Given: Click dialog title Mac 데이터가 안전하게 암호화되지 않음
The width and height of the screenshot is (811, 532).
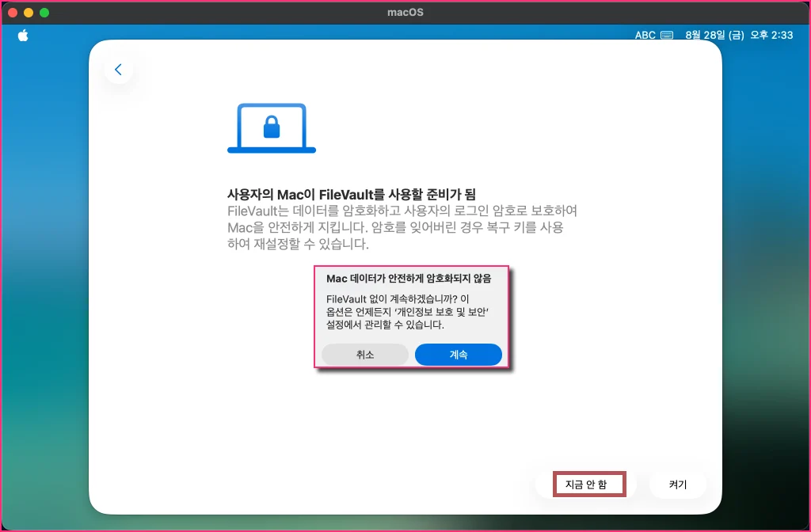Looking at the screenshot, I should tap(409, 279).
